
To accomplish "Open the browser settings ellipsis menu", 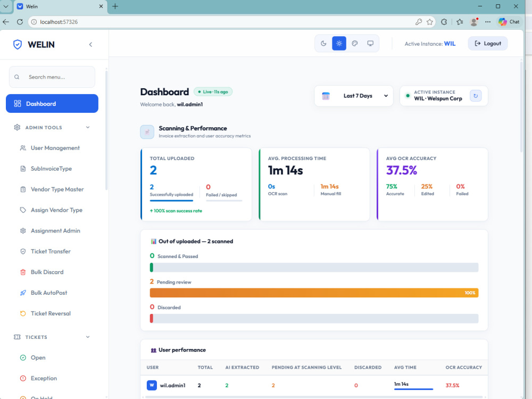I will click(487, 22).
